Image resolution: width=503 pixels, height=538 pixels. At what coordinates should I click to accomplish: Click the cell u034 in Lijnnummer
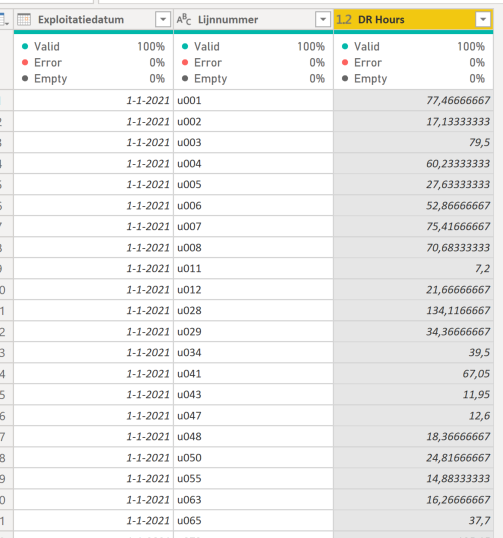coord(253,353)
